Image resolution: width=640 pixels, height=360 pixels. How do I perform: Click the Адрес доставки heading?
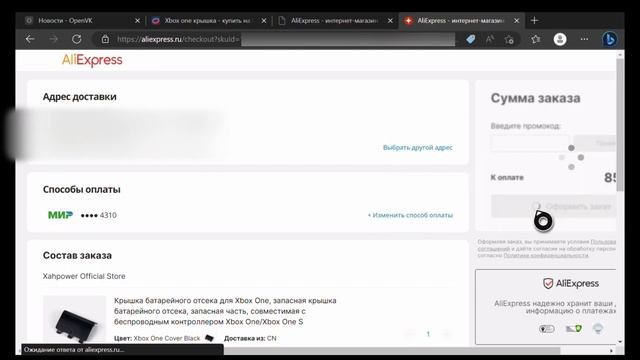point(80,97)
